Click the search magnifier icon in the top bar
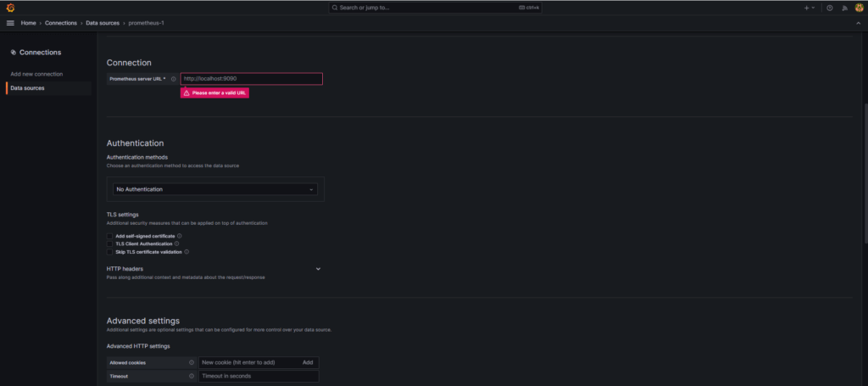The width and height of the screenshot is (868, 386). click(335, 8)
